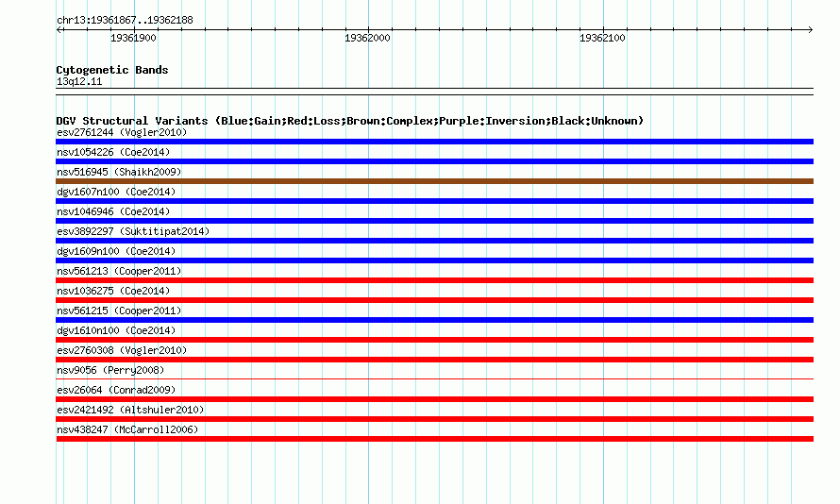Image resolution: width=840 pixels, height=504 pixels.
Task: Click the esv2761244 (Vogler2010) label
Action: click(x=122, y=132)
